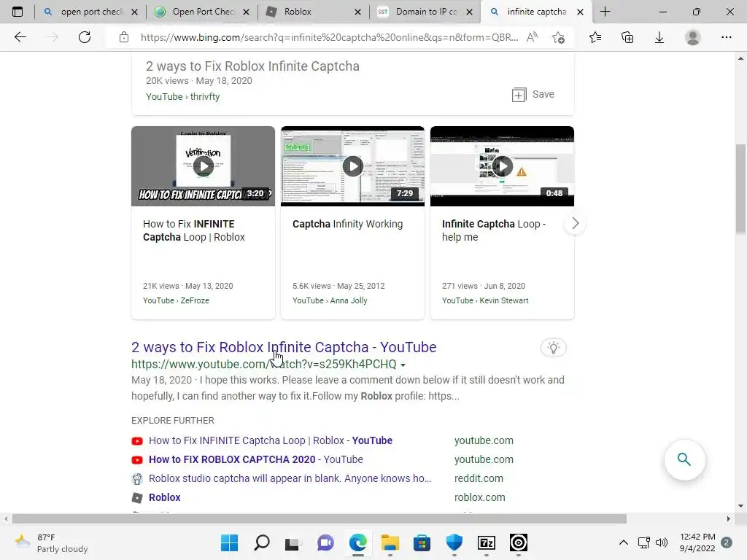Image resolution: width=747 pixels, height=560 pixels.
Task: Open the Roblox explore further link
Action: pyautogui.click(x=164, y=497)
